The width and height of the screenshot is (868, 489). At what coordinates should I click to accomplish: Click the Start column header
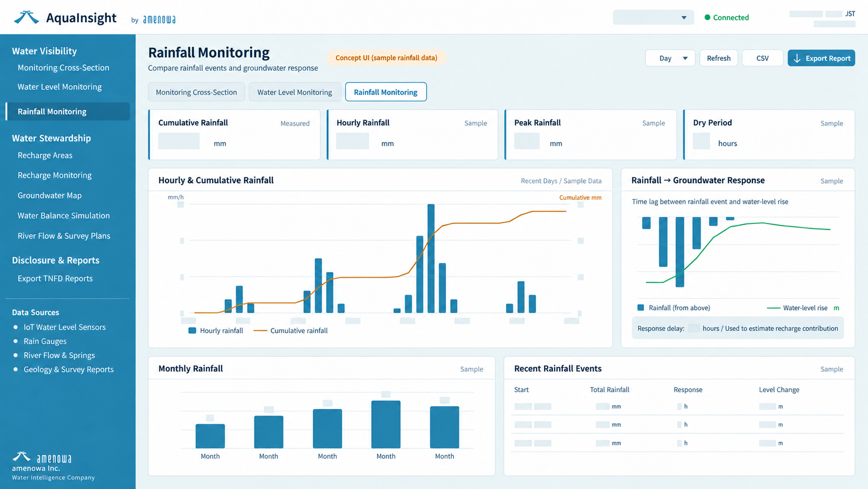point(521,390)
